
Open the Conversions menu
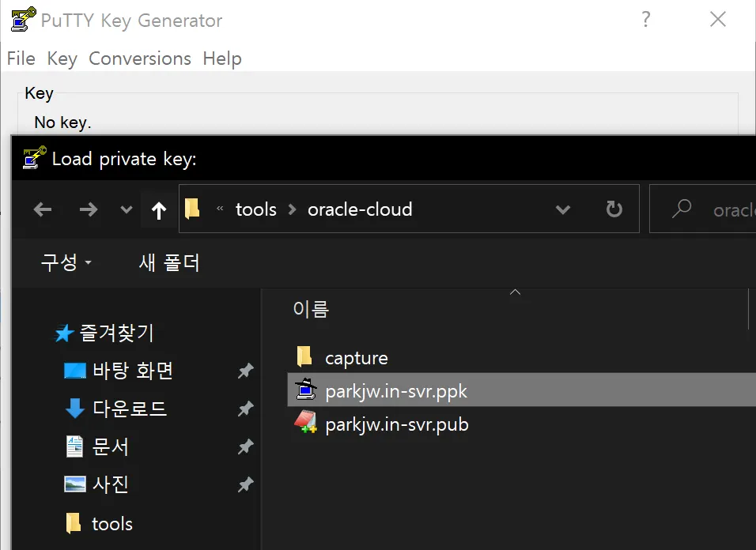[x=140, y=58]
